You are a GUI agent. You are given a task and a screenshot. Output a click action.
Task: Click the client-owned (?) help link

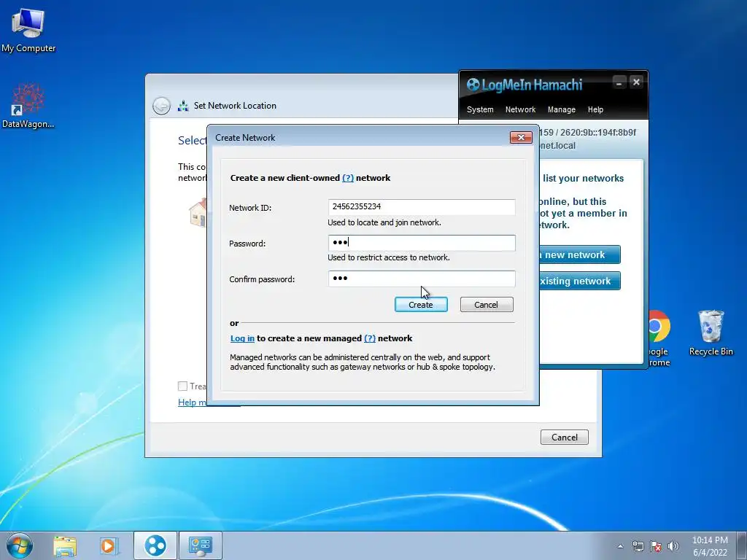tap(348, 178)
